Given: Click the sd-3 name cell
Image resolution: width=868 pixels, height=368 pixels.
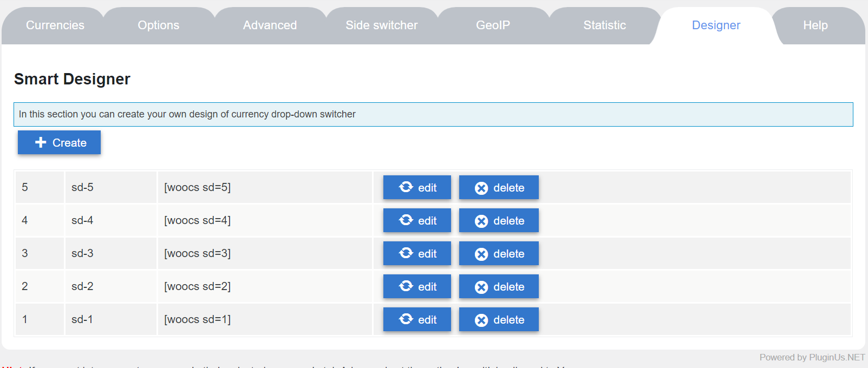Looking at the screenshot, I should click(x=111, y=253).
